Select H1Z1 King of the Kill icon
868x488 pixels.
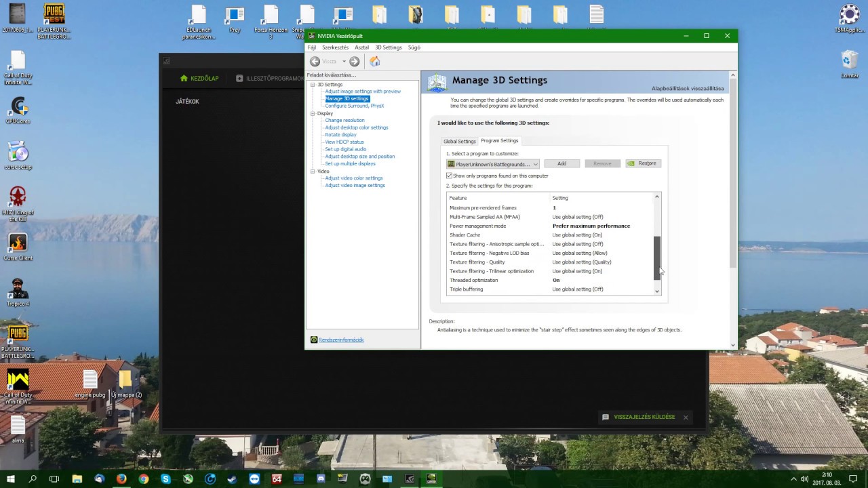(18, 204)
